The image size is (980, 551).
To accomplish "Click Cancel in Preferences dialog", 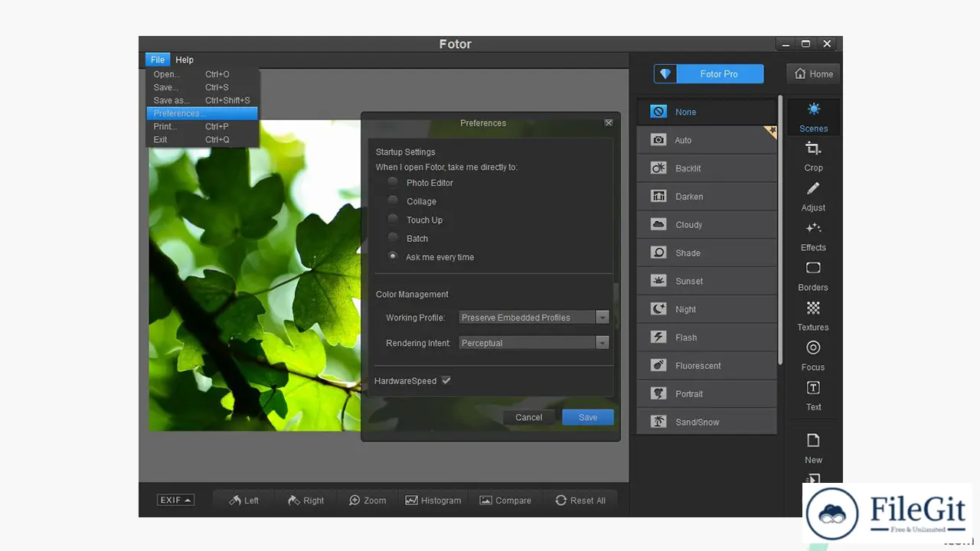I will 529,417.
